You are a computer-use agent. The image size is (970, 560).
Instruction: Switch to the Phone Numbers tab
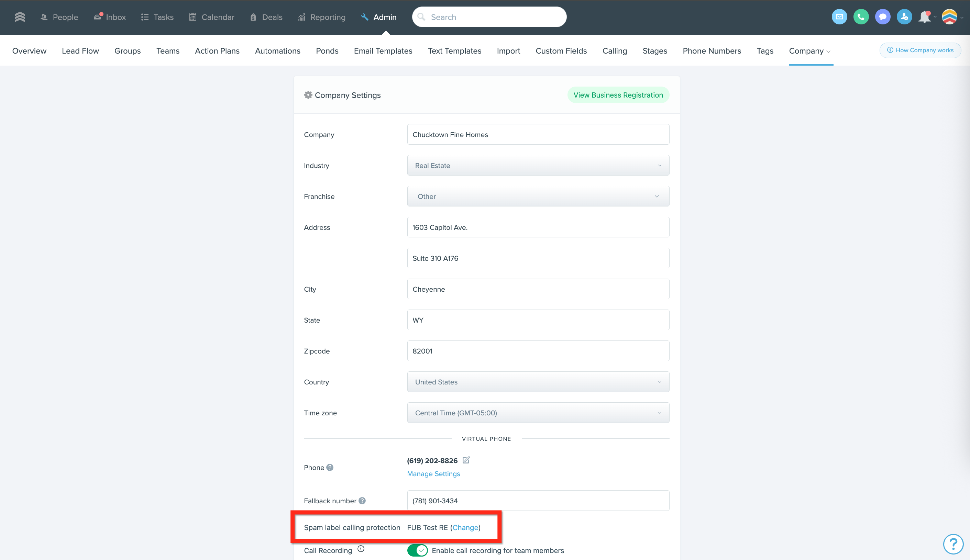(x=712, y=51)
